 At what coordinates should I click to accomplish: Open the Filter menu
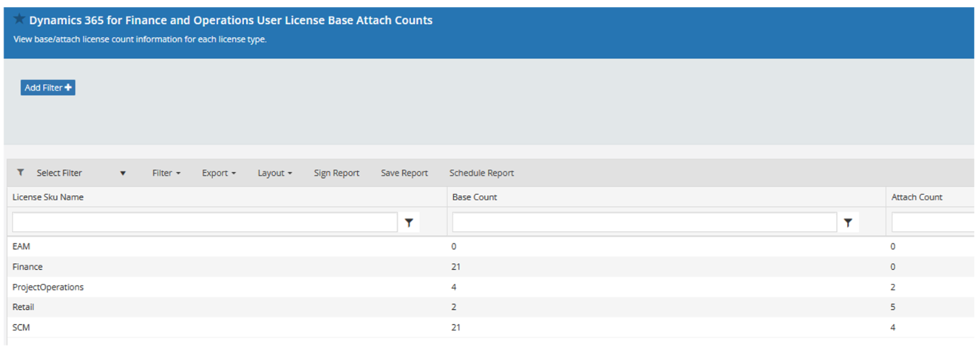click(x=166, y=173)
